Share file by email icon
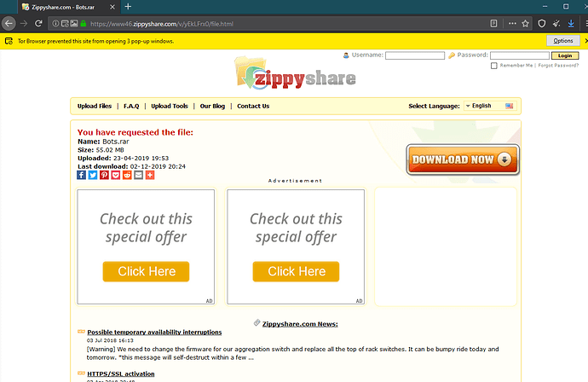The image size is (588, 382). tap(138, 175)
